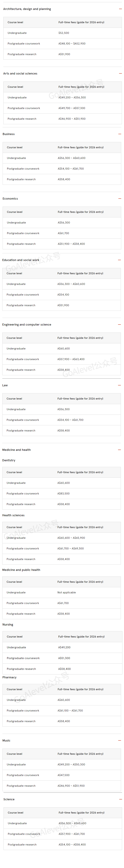This screenshot has width=124, height=868.
Task: Collapse Architecture, design and planning using minus icon
Action: coord(120,9)
